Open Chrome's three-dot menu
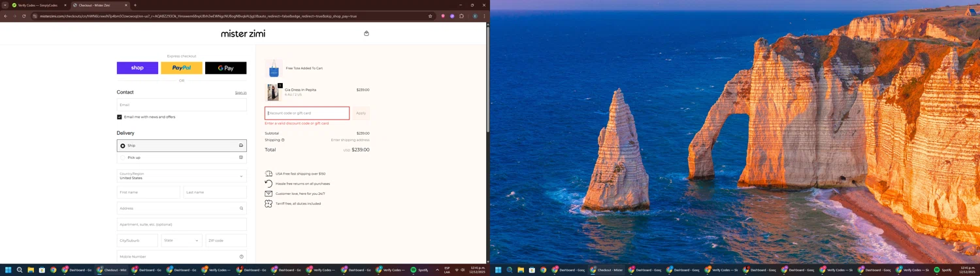Screen dimensions: 980x276 pos(484,16)
